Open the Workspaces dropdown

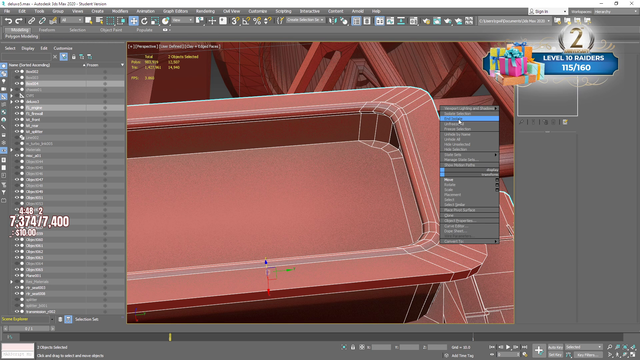click(x=615, y=11)
